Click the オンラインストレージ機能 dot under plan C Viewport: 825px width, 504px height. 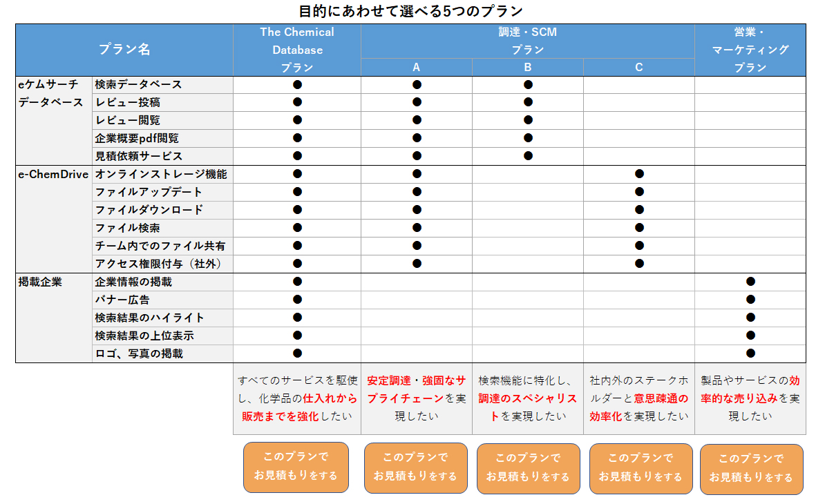pyautogui.click(x=639, y=174)
